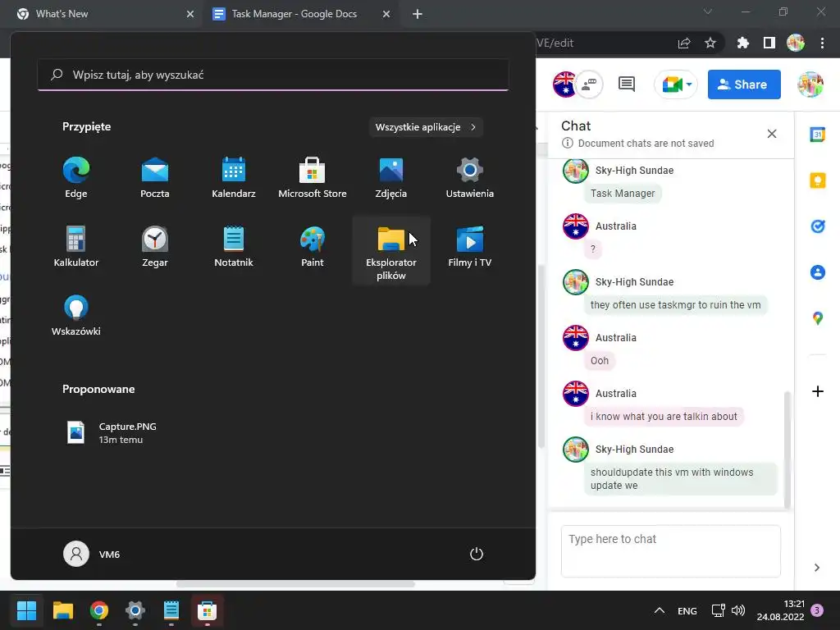The width and height of the screenshot is (840, 630).
Task: Open the Filmy i TV app
Action: pyautogui.click(x=470, y=247)
